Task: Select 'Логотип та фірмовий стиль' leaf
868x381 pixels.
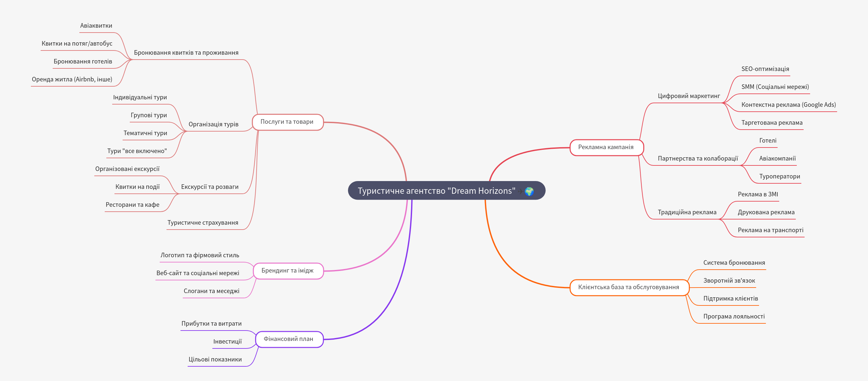Action: [200, 255]
